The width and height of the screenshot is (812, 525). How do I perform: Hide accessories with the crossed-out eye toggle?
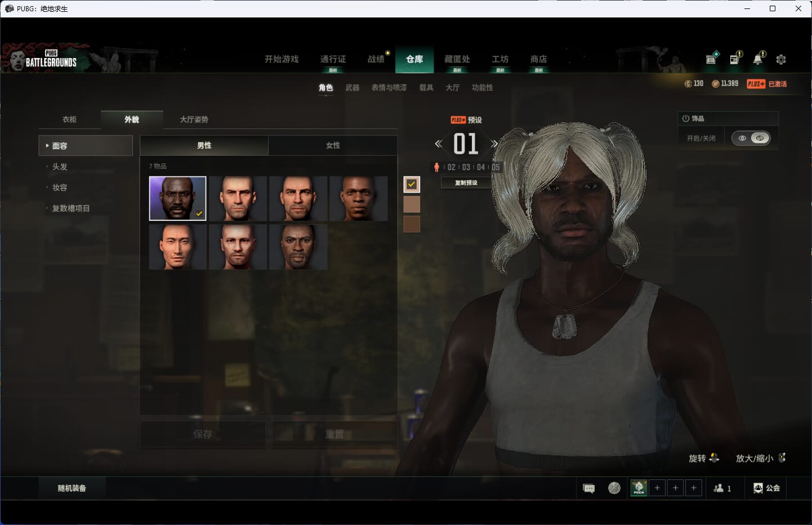point(760,138)
